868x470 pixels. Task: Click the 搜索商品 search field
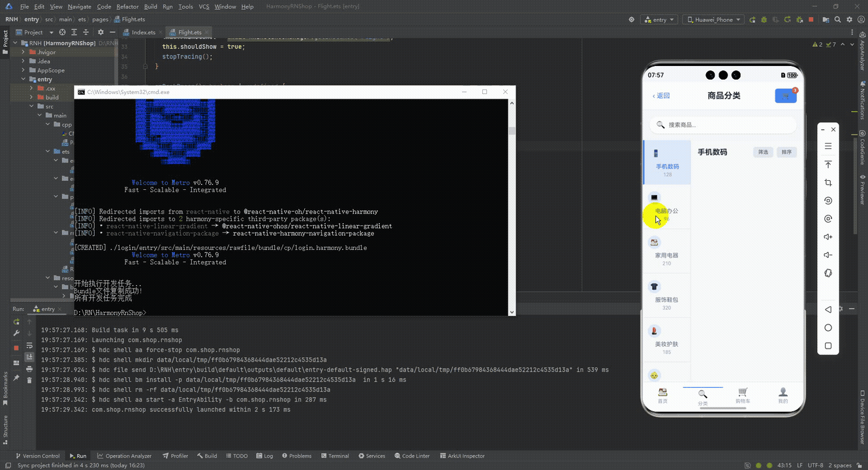722,125
